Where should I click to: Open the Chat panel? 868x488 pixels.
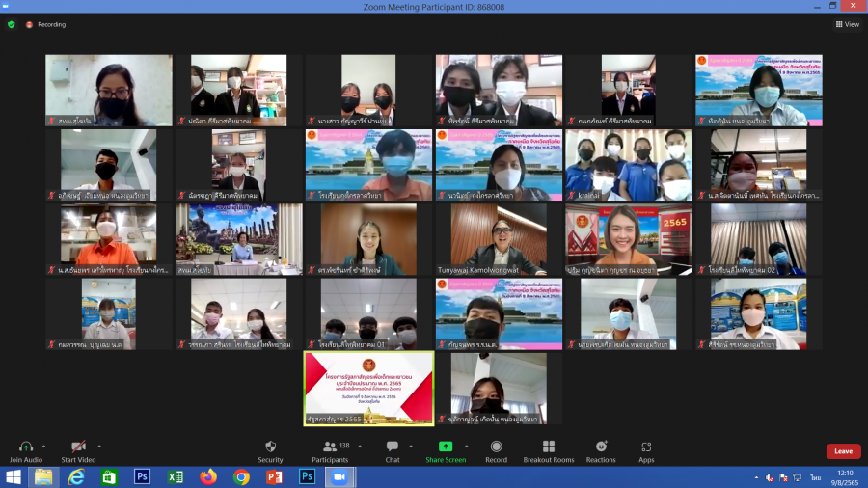[392, 447]
